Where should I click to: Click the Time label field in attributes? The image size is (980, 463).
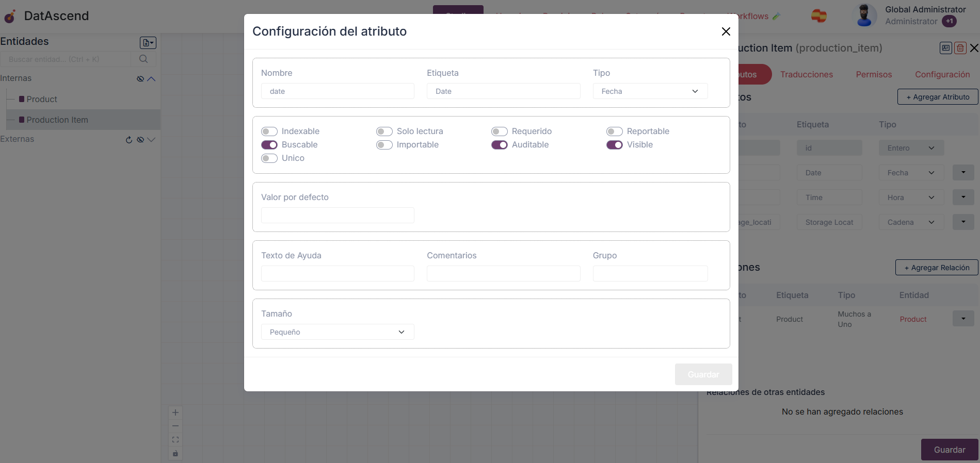[829, 197]
